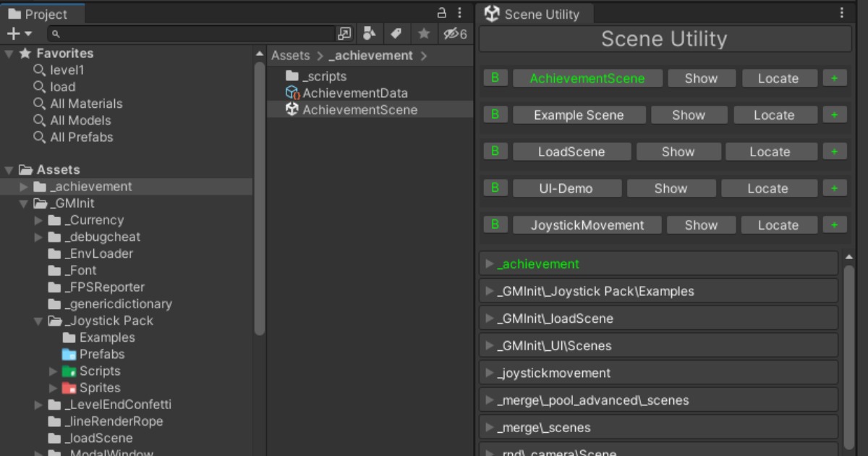Click Locate button for JoystickMovement
The width and height of the screenshot is (868, 456).
coord(778,225)
